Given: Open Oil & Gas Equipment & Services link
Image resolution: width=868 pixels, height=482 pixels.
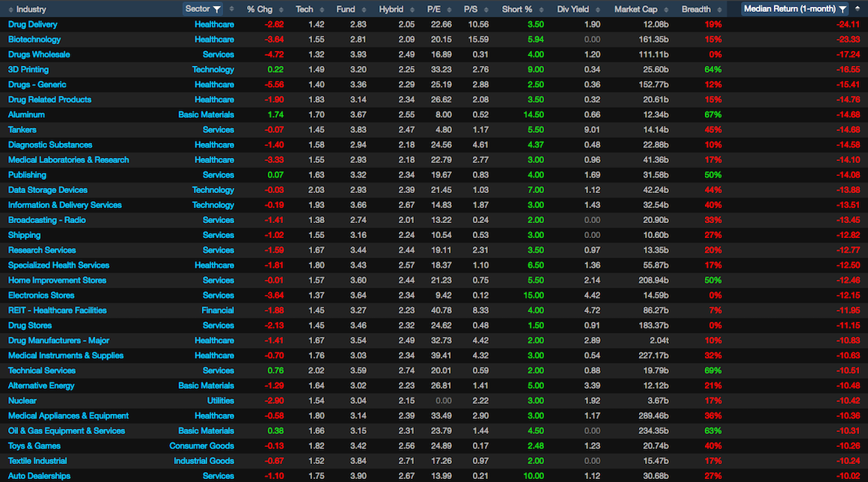Looking at the screenshot, I should (67, 430).
